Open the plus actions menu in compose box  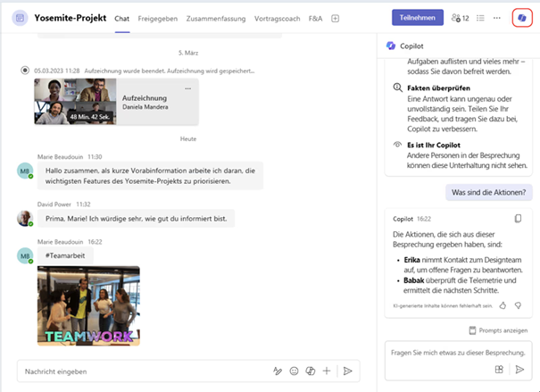coord(328,371)
